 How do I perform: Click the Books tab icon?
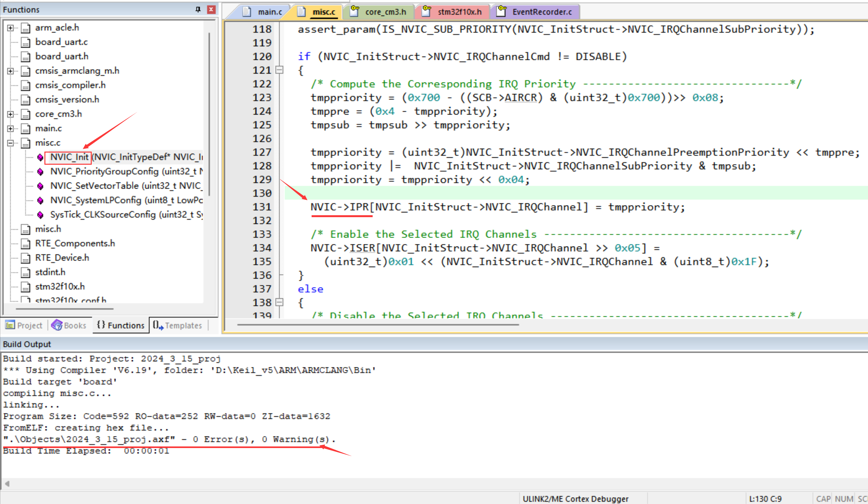(57, 325)
